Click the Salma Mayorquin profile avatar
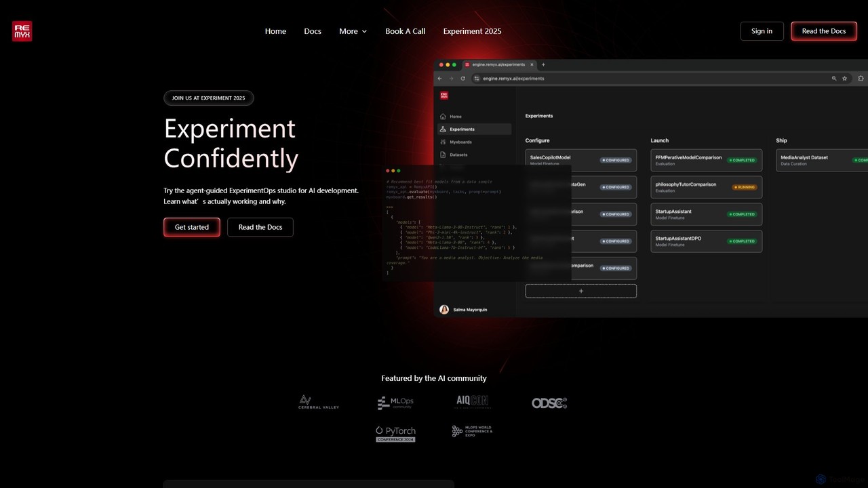868x488 pixels. (x=444, y=309)
